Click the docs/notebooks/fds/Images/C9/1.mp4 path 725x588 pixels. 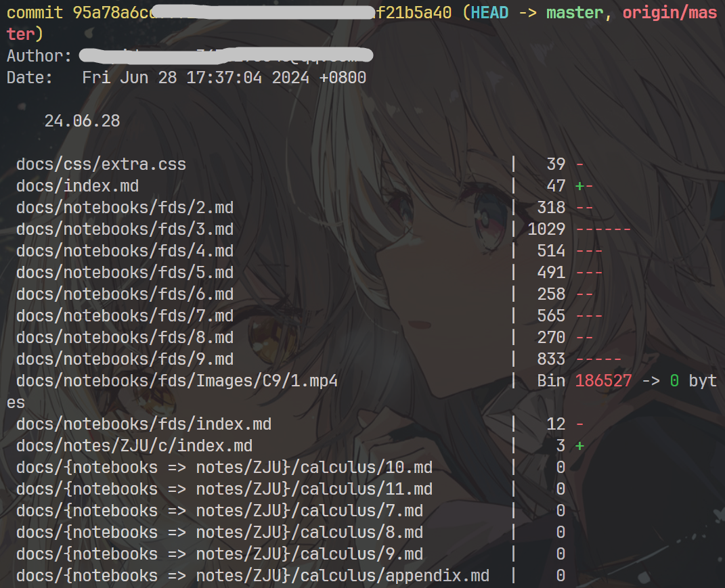[177, 381]
